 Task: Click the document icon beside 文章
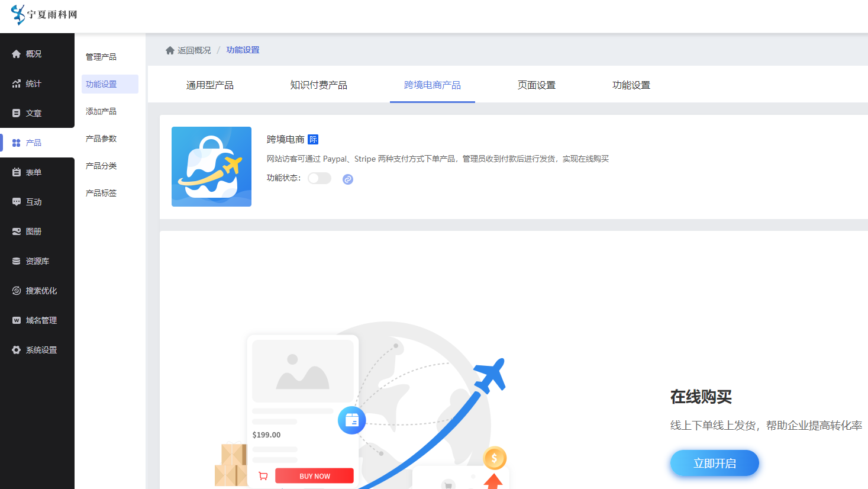click(17, 113)
